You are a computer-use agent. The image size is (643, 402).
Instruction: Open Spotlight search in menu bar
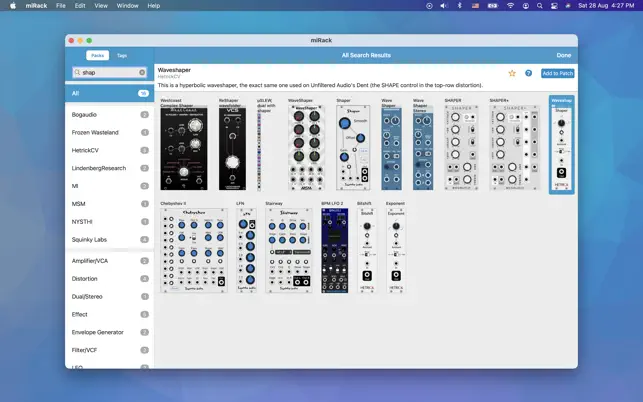pyautogui.click(x=540, y=6)
